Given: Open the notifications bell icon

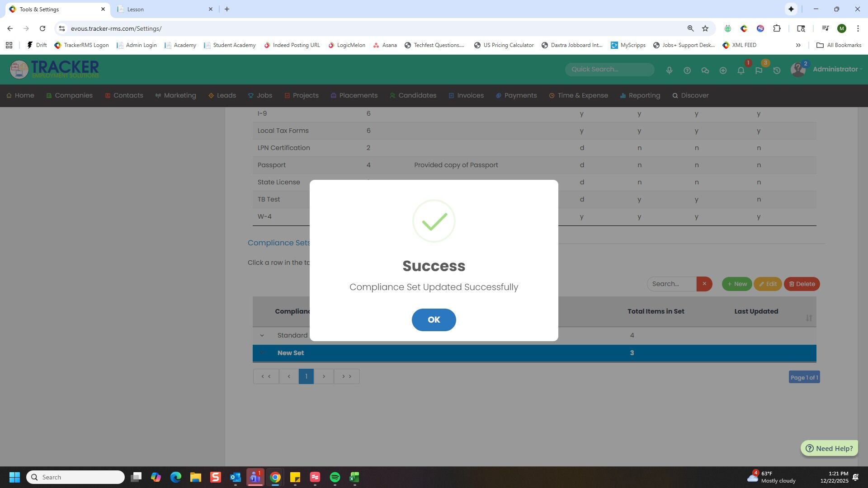Looking at the screenshot, I should [x=741, y=70].
